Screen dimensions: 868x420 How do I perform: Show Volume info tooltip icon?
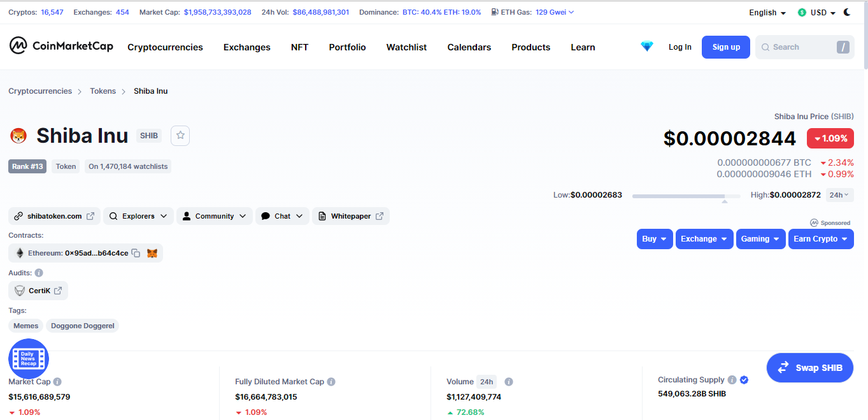click(509, 382)
